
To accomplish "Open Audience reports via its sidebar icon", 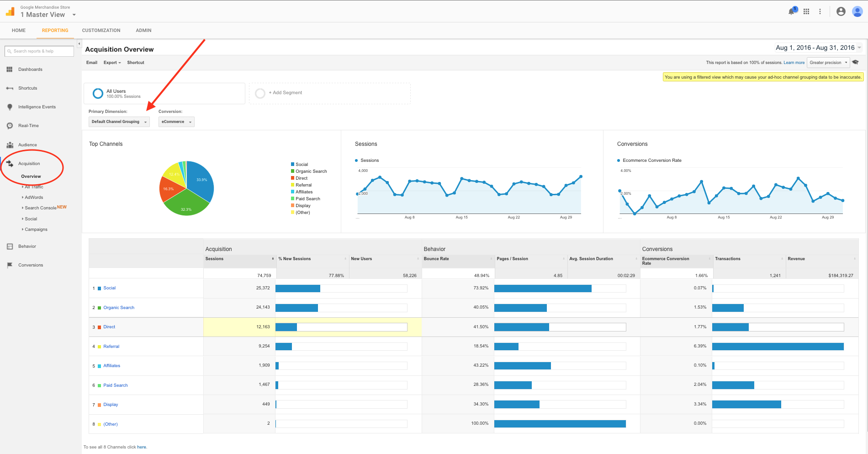I will click(10, 144).
